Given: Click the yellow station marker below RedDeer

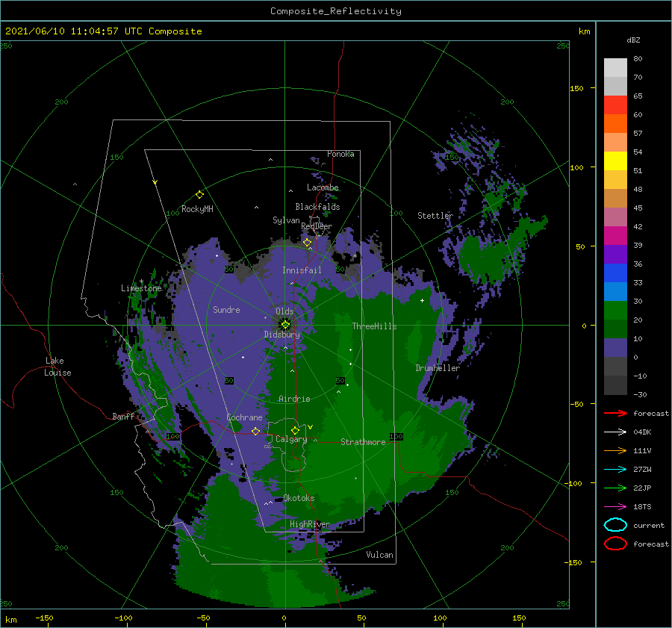Looking at the screenshot, I should 307,243.
